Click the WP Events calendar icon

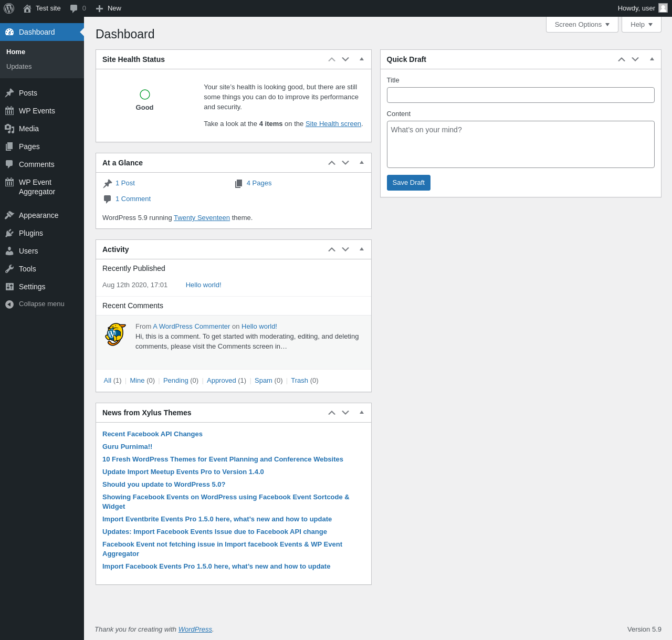9,111
